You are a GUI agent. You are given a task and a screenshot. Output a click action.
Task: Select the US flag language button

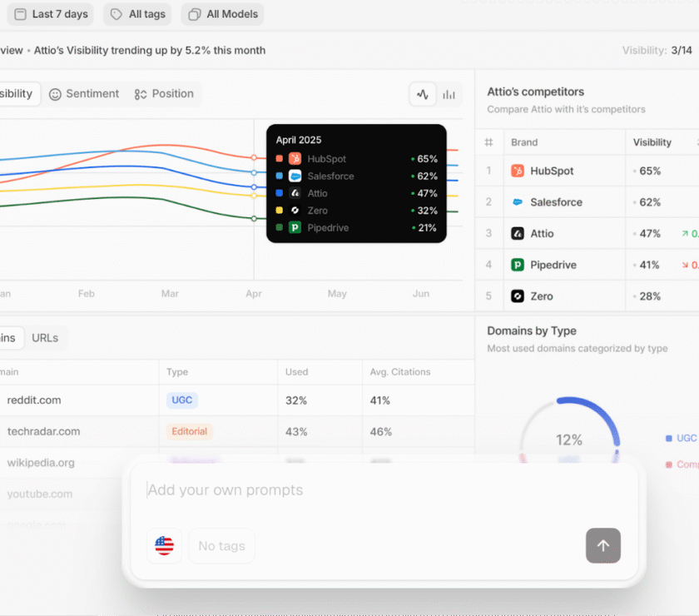tap(165, 546)
